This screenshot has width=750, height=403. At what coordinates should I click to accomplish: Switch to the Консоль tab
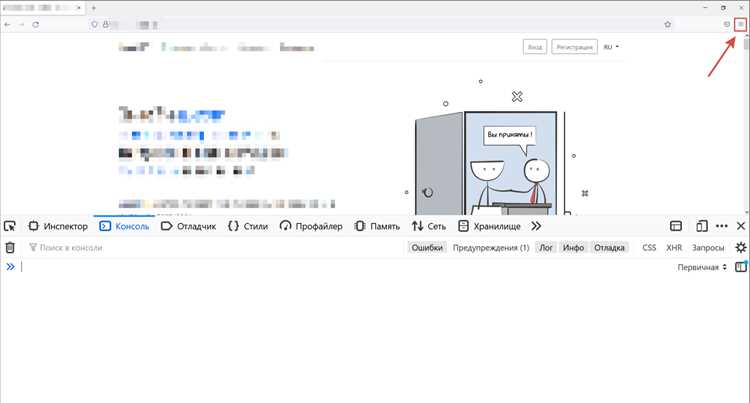coord(124,226)
